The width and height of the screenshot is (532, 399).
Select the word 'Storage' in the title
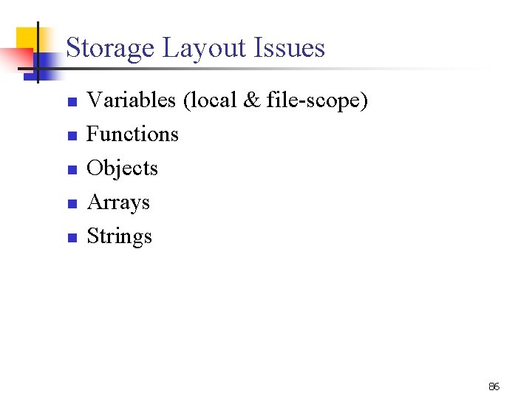click(x=110, y=49)
